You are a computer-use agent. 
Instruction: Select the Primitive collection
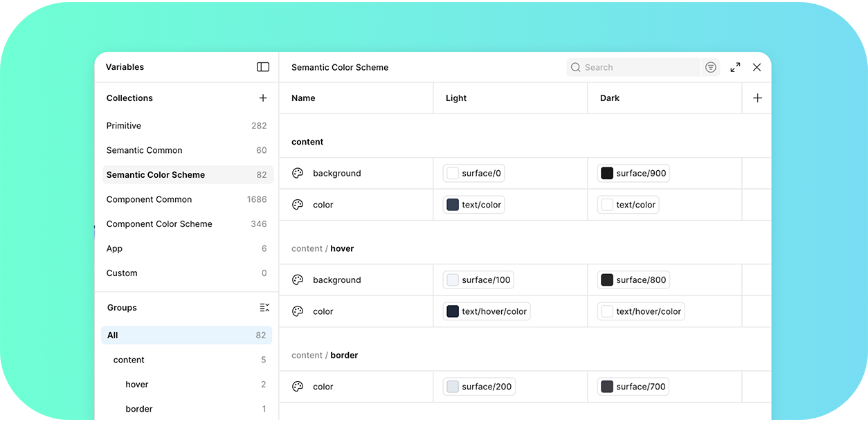click(x=123, y=125)
